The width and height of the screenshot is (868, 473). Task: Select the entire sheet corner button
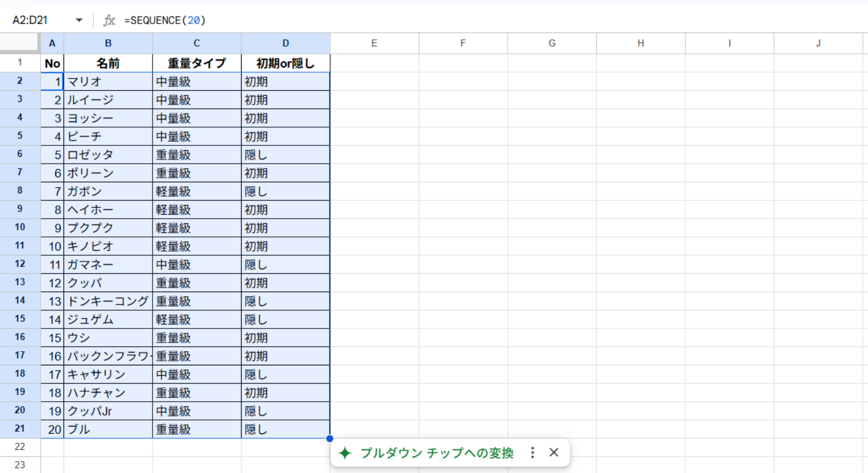click(20, 43)
